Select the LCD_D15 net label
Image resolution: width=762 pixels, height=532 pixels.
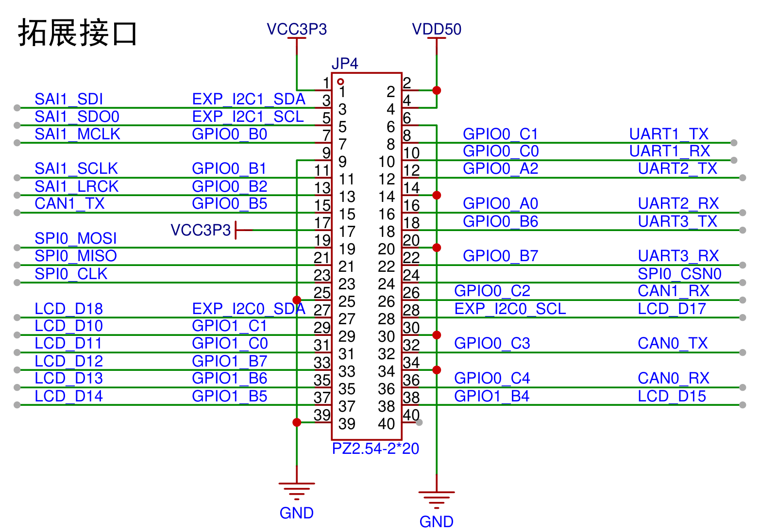tap(672, 396)
